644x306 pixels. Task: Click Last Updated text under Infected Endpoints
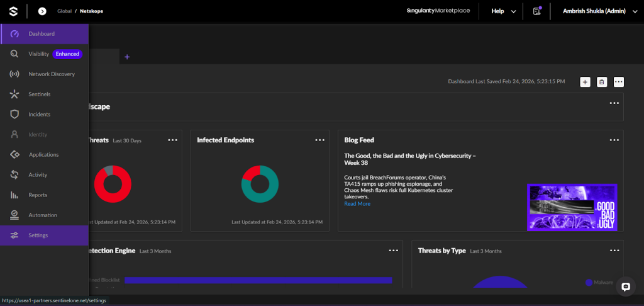coord(277,222)
